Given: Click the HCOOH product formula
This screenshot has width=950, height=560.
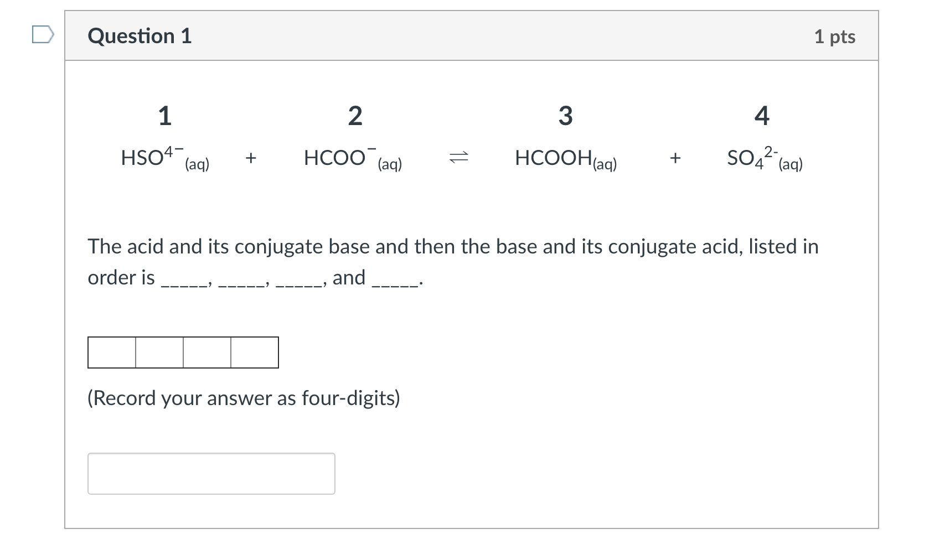Looking at the screenshot, I should (x=565, y=158).
